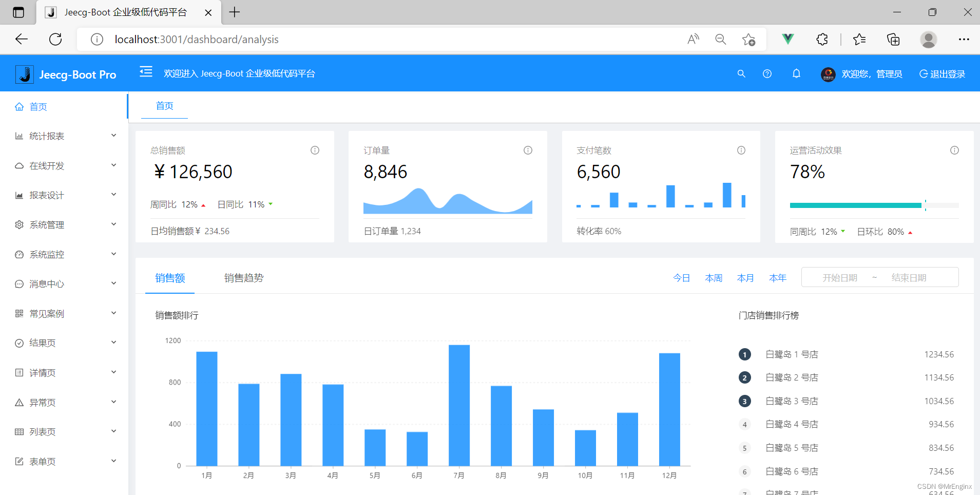Click the Jeecg-Boot Pro logo icon
The width and height of the screenshot is (980, 495).
tap(24, 74)
